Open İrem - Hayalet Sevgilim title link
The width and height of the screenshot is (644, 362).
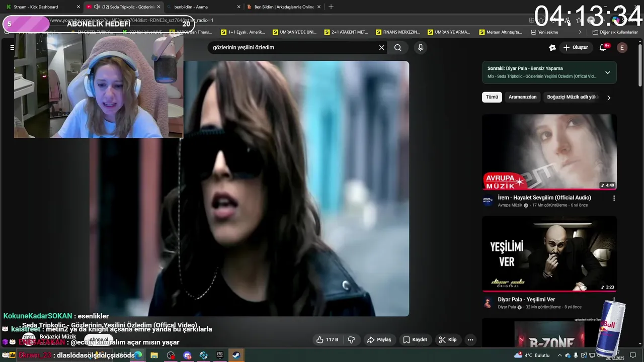pos(544,198)
